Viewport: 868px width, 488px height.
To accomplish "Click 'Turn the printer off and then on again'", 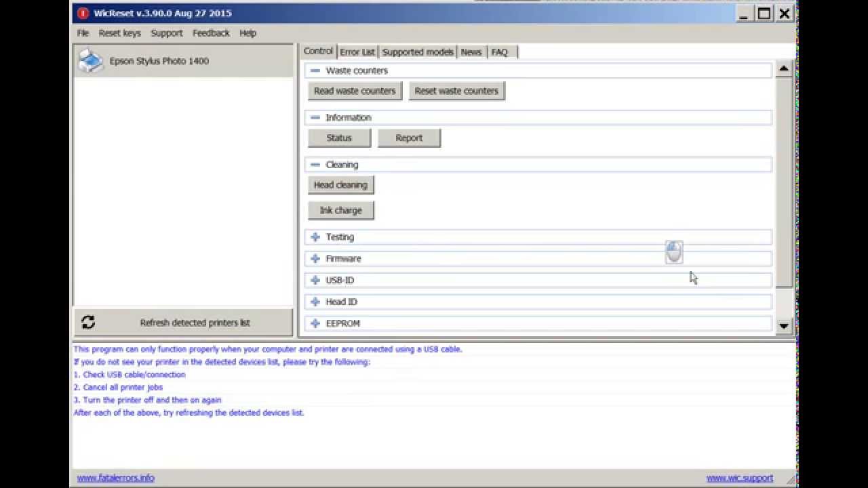I will tap(153, 401).
